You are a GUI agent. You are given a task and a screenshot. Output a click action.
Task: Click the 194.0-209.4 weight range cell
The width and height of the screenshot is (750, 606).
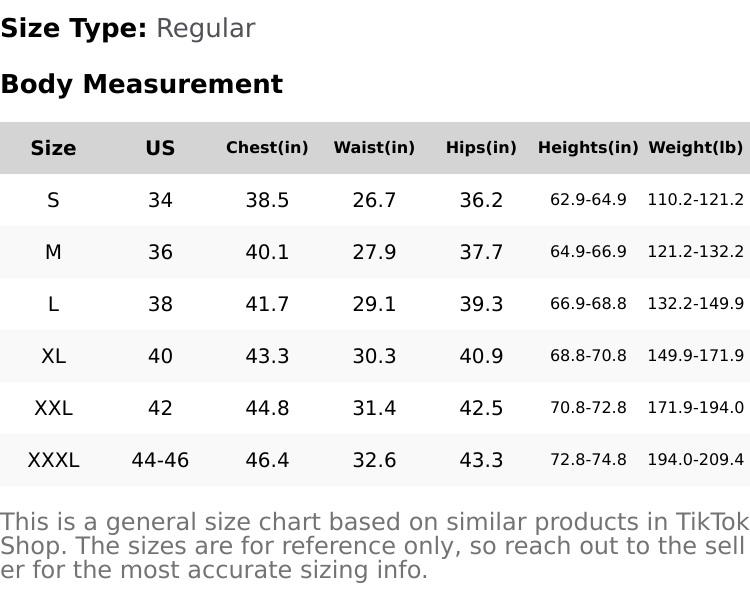pos(696,460)
